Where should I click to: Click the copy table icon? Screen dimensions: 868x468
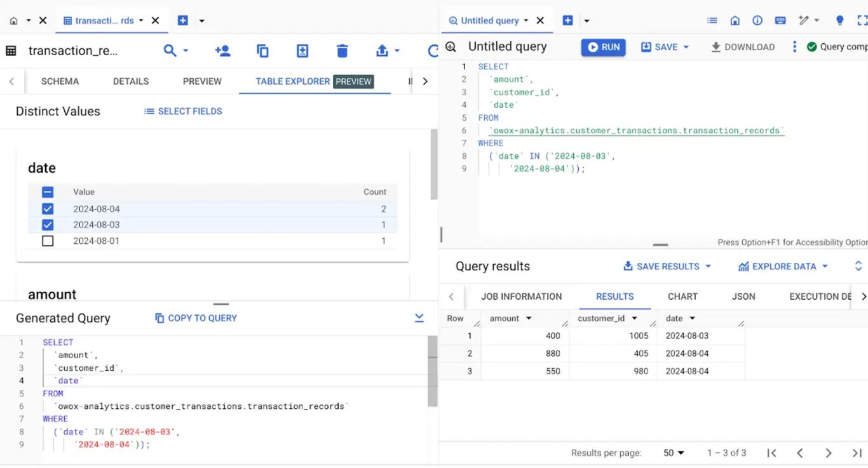click(x=262, y=51)
